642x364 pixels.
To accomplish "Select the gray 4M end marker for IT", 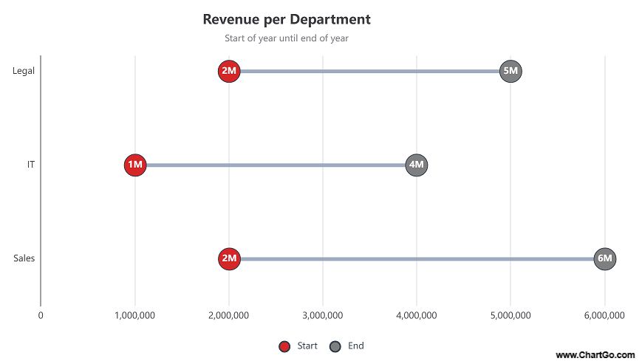I will [x=417, y=165].
